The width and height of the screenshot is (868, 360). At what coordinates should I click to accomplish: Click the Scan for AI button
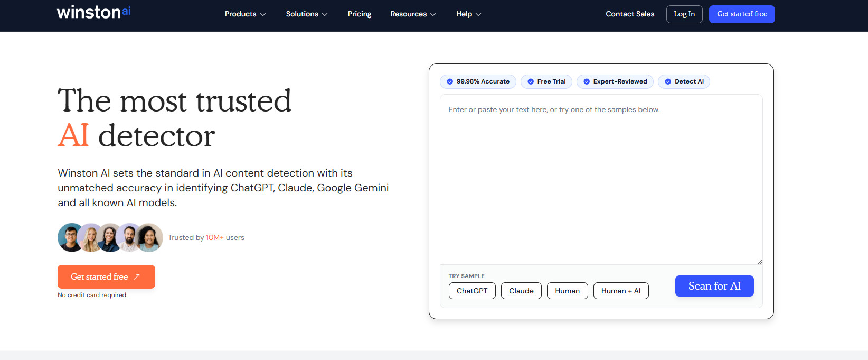tap(714, 286)
